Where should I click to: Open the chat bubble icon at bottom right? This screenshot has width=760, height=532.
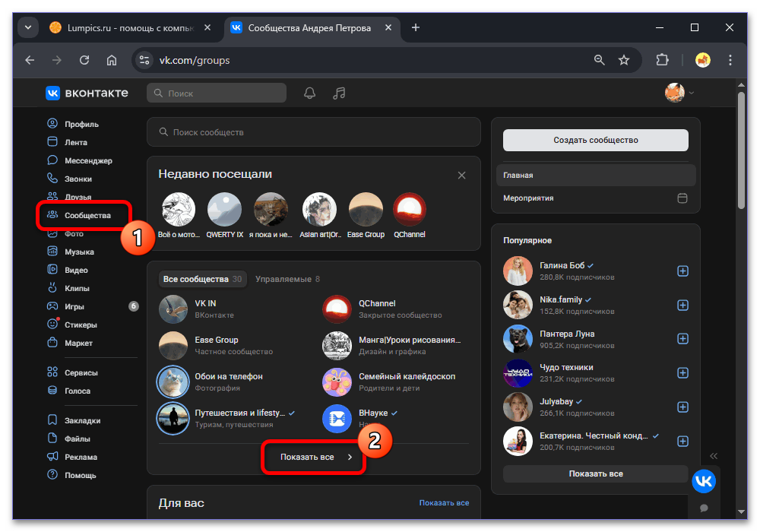[x=704, y=508]
